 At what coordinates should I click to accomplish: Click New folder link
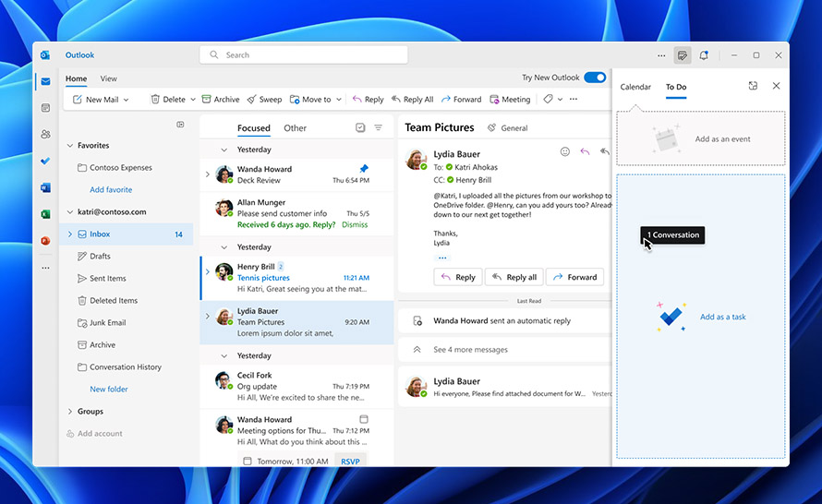(108, 390)
